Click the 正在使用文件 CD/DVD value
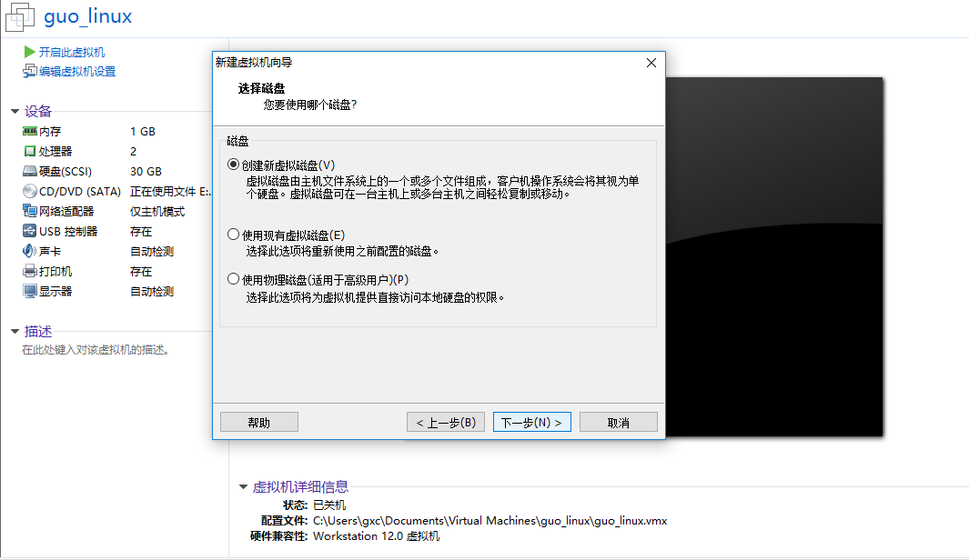Image resolution: width=969 pixels, height=560 pixels. click(x=170, y=192)
